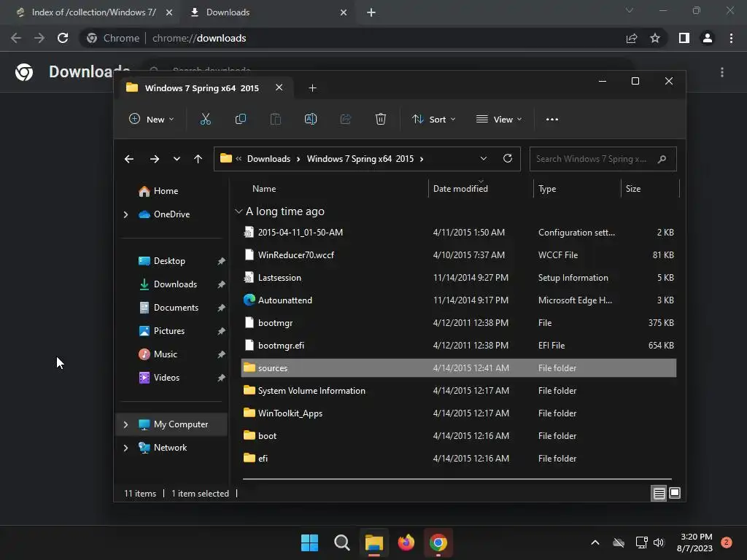Screen dimensions: 747x560
Task: Open the View dropdown
Action: [499, 119]
